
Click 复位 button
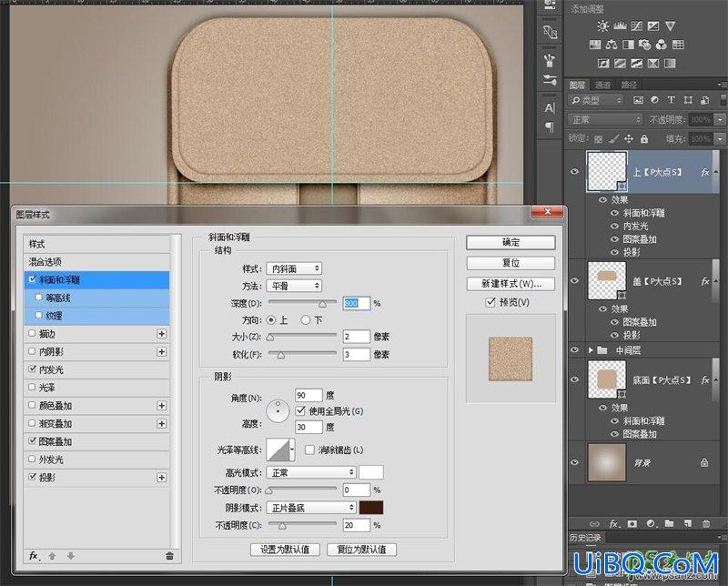point(511,263)
